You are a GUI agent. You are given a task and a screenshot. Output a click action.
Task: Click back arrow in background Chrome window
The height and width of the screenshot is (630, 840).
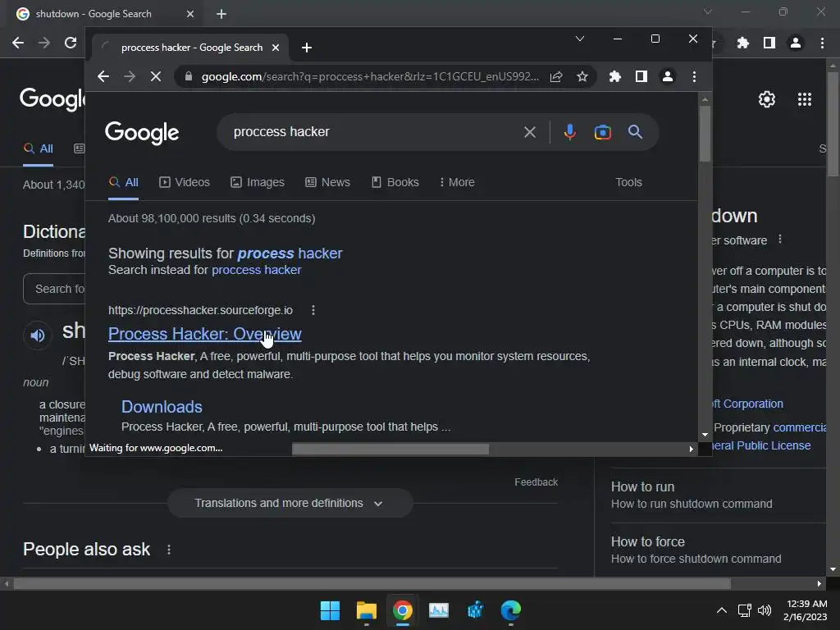[x=18, y=43]
